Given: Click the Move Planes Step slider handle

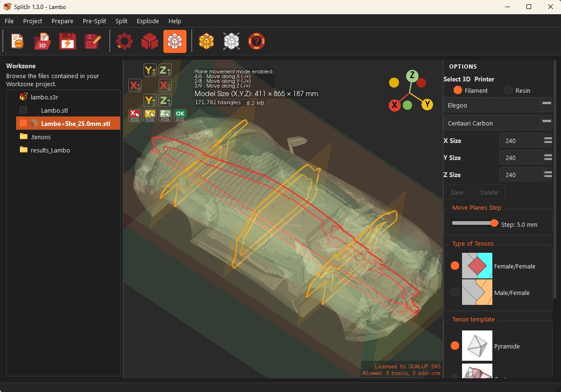Looking at the screenshot, I should [x=494, y=223].
